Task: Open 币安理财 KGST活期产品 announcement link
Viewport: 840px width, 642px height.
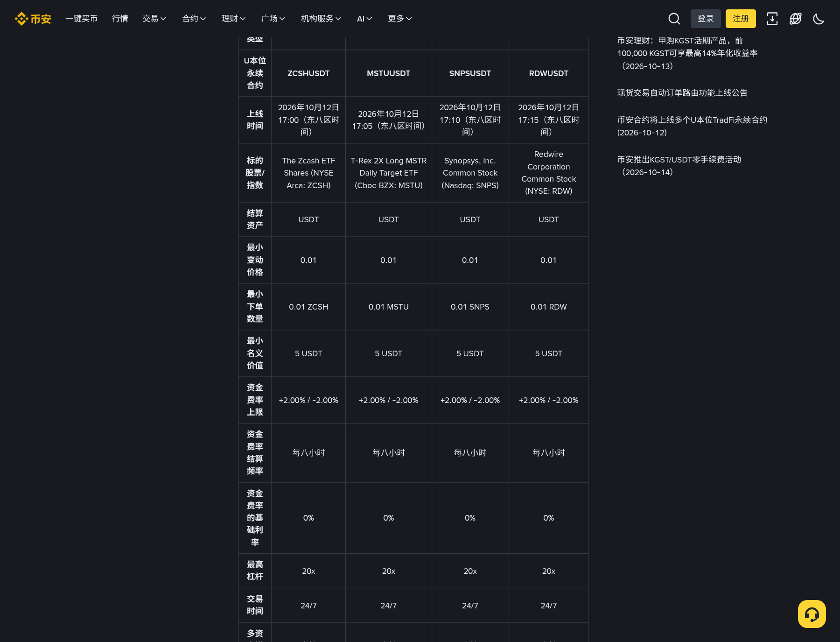Action: point(687,53)
